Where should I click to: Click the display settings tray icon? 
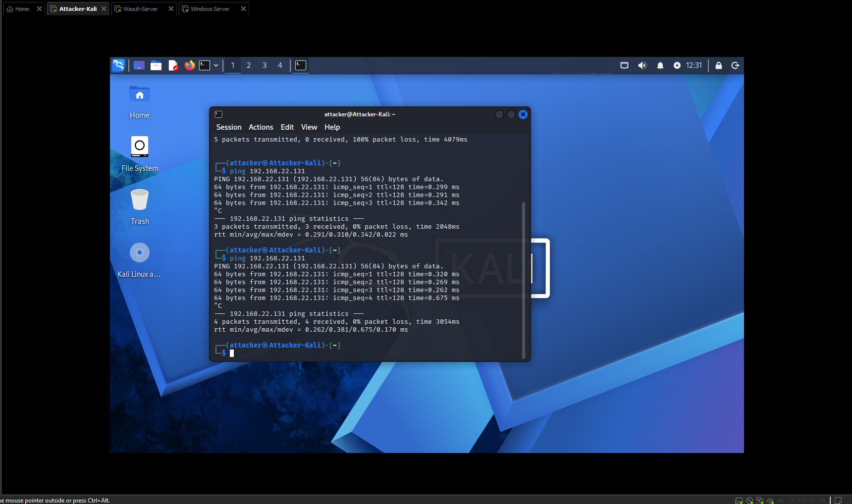click(625, 65)
